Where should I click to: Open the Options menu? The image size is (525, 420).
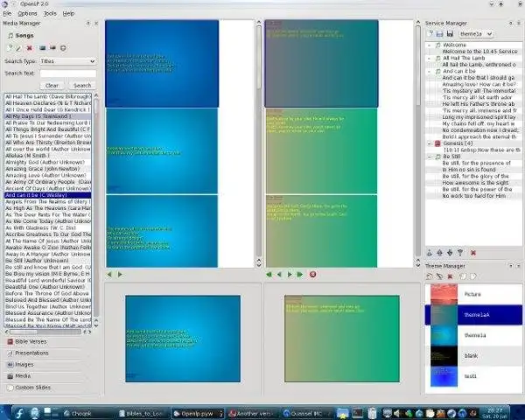tap(27, 14)
